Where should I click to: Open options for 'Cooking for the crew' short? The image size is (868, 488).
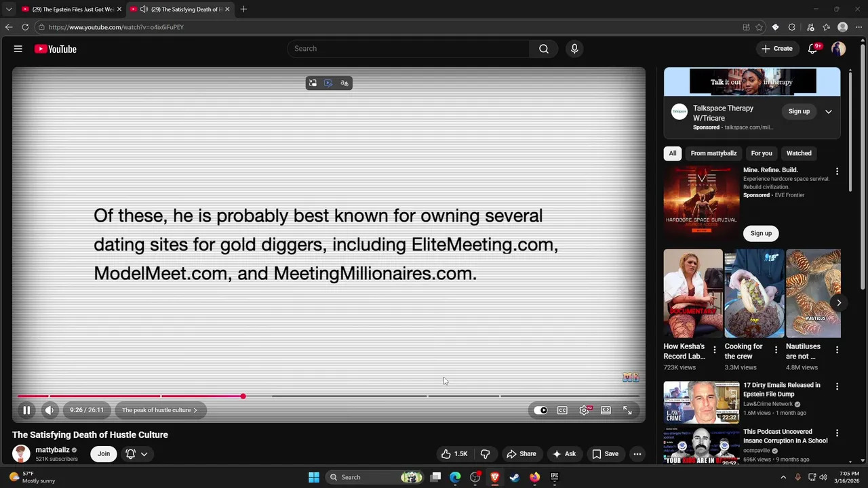(775, 350)
